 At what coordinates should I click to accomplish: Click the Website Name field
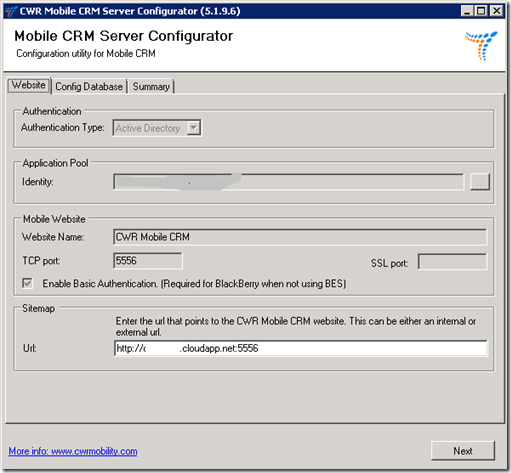coord(300,237)
